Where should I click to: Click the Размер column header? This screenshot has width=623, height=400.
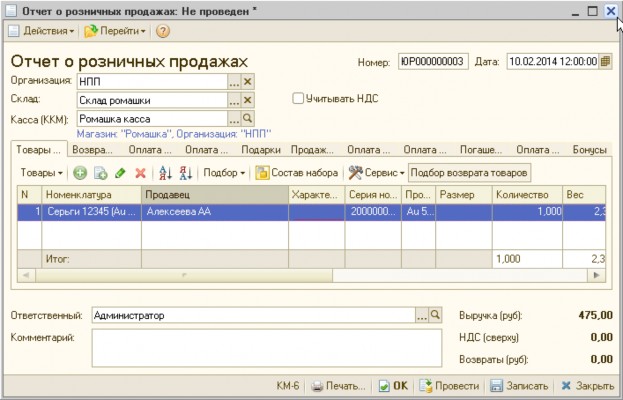click(464, 195)
